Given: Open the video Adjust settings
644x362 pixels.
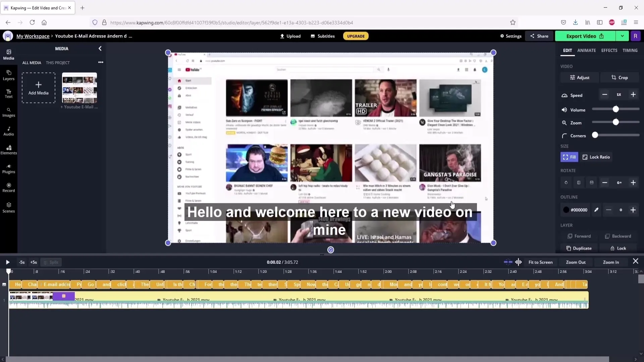Looking at the screenshot, I should [x=580, y=77].
